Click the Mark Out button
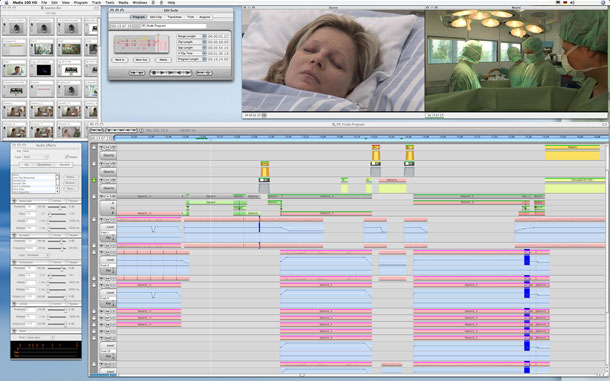The image size is (610, 381). coord(141,60)
